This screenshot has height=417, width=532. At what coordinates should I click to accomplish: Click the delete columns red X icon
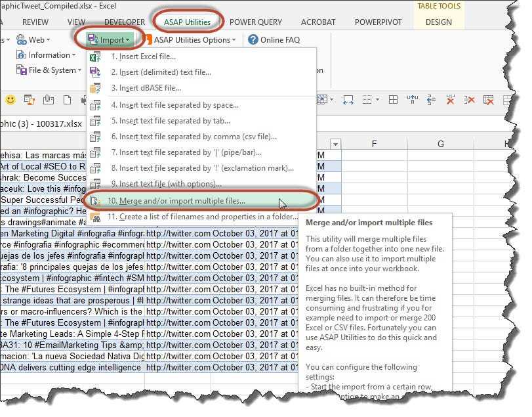point(470,100)
